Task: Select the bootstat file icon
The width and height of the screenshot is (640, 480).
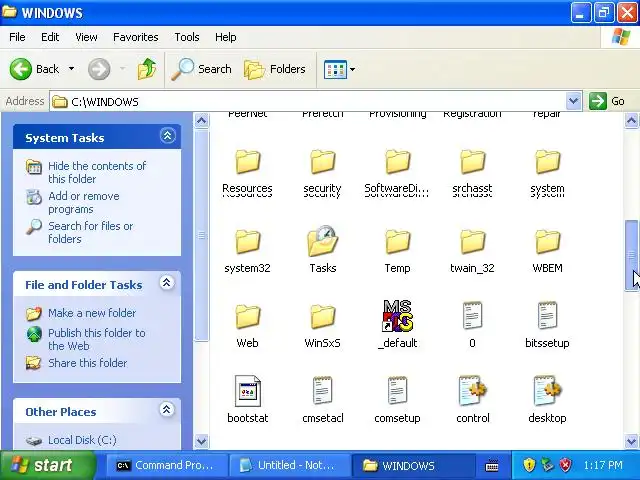Action: (247, 391)
